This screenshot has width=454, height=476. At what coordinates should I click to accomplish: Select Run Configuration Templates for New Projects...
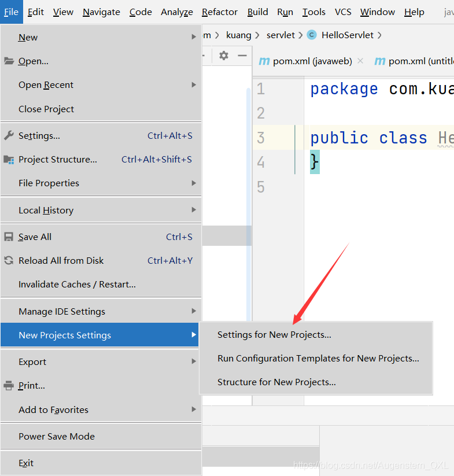click(316, 358)
